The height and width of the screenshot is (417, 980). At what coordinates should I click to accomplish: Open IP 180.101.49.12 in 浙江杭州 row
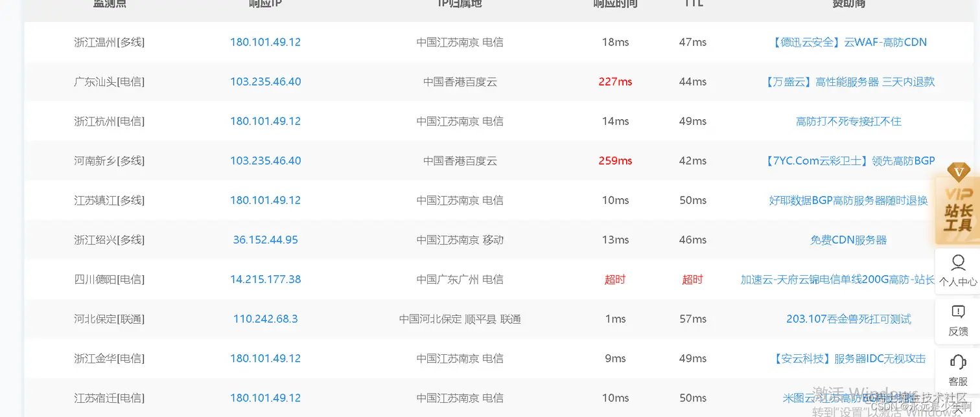tap(265, 121)
